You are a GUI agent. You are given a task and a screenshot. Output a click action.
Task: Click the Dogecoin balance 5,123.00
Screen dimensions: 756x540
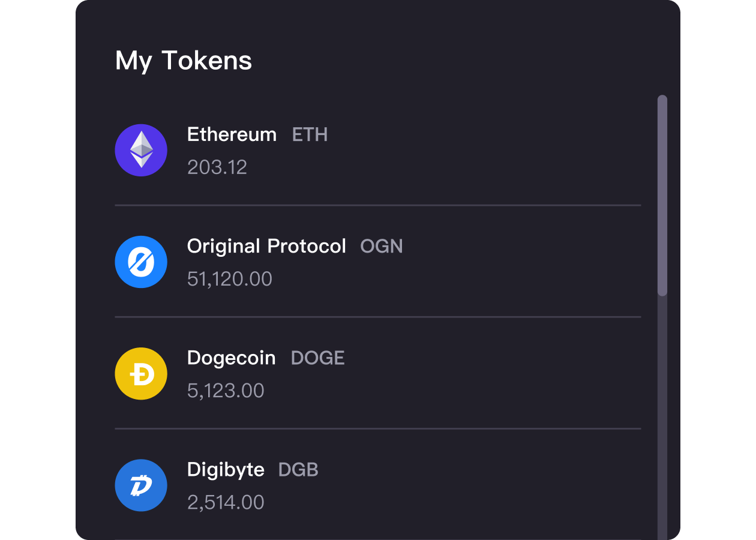tap(226, 391)
